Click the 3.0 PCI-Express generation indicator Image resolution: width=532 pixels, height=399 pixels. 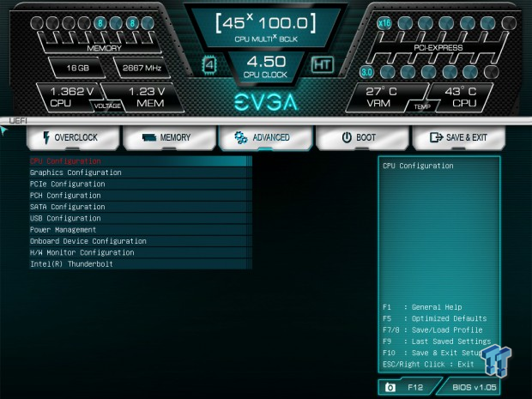click(x=366, y=72)
